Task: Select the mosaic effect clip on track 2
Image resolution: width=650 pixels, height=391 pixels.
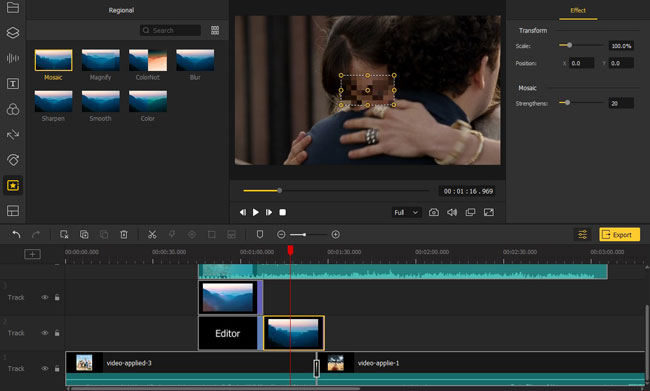Action: pos(293,333)
